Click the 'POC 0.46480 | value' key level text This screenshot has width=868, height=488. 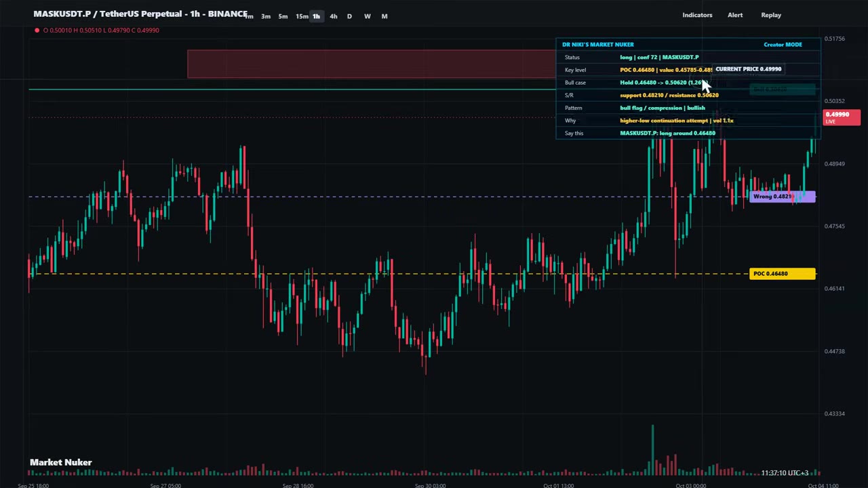click(x=665, y=70)
